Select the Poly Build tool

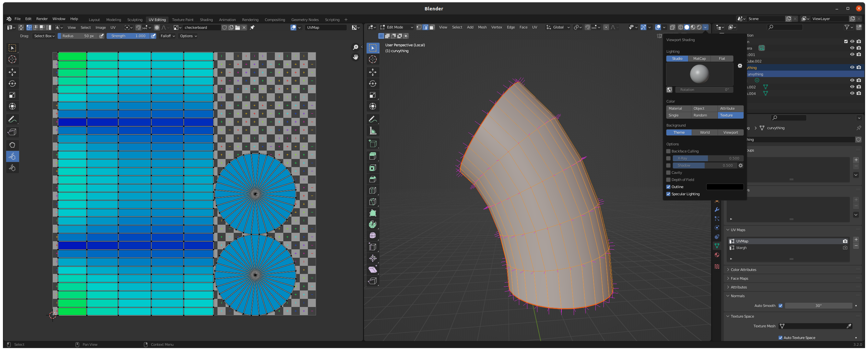point(373,213)
